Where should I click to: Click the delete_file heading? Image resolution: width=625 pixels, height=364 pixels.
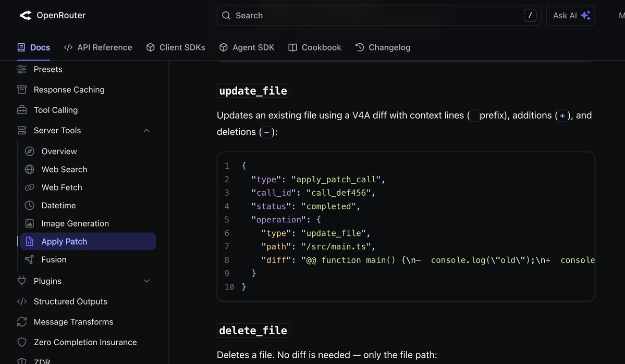click(x=253, y=331)
